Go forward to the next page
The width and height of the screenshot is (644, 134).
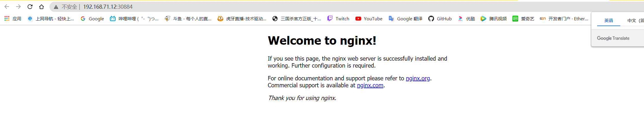pos(19,7)
